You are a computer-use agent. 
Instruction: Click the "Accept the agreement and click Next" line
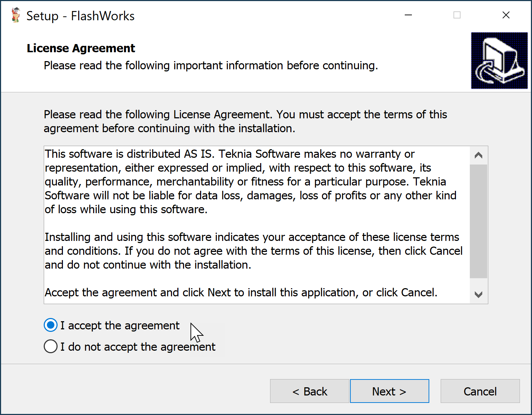point(241,292)
